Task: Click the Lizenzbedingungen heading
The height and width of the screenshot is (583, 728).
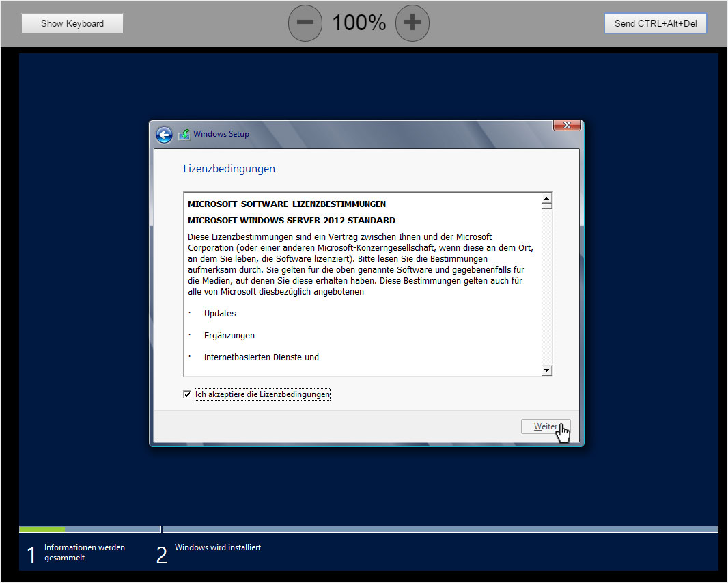Action: click(229, 169)
